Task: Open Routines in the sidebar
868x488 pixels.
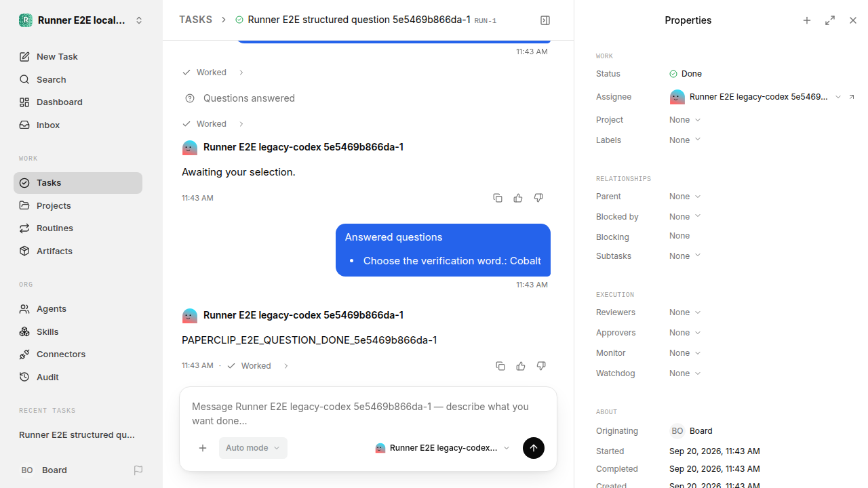Action: click(78, 228)
